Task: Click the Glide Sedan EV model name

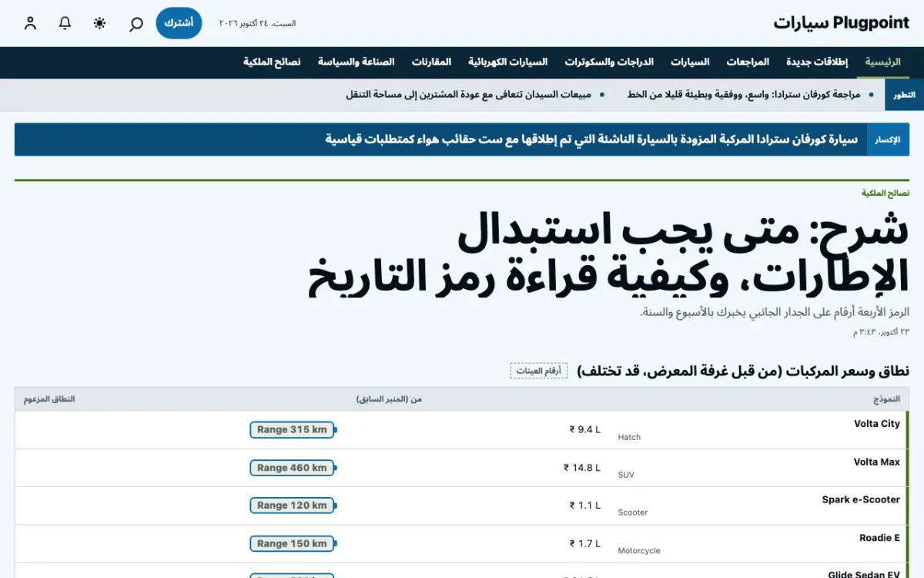Action: [x=864, y=574]
